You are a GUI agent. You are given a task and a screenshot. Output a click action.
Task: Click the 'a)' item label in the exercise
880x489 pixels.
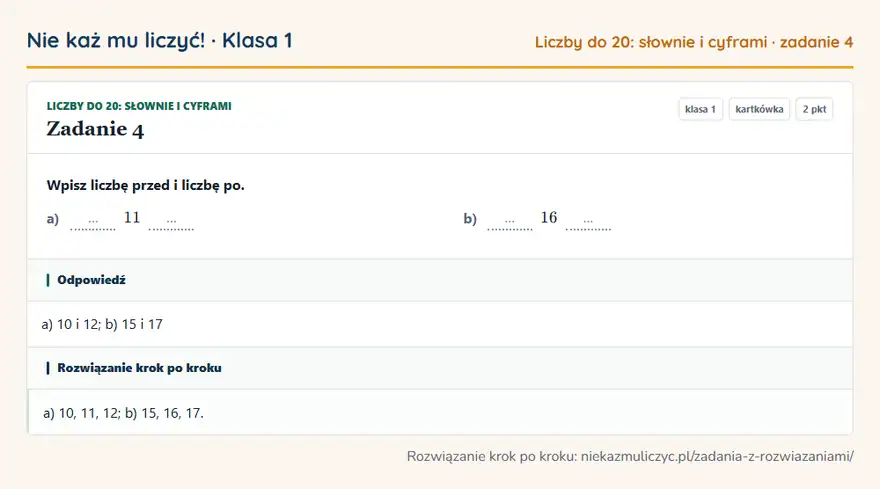pyautogui.click(x=53, y=219)
